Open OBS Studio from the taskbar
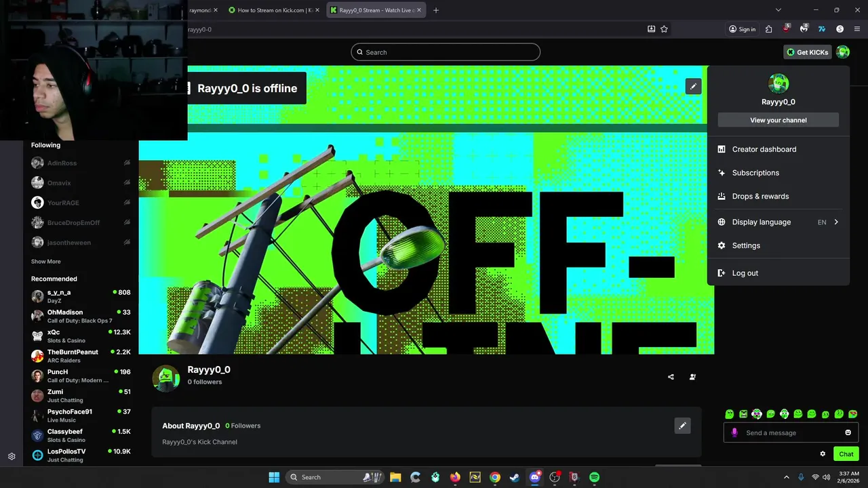The image size is (868, 488). point(555,477)
